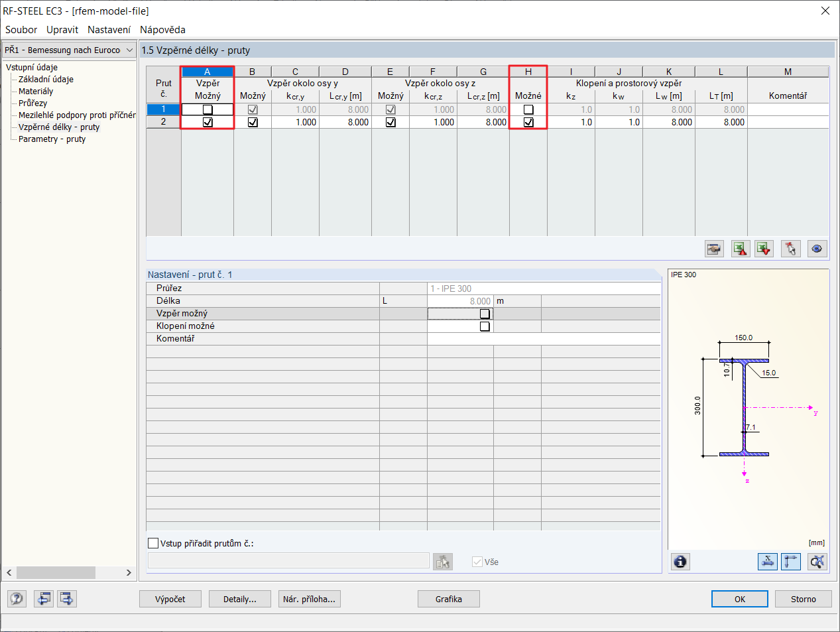Click the pick member in graphic icon

[x=790, y=249]
